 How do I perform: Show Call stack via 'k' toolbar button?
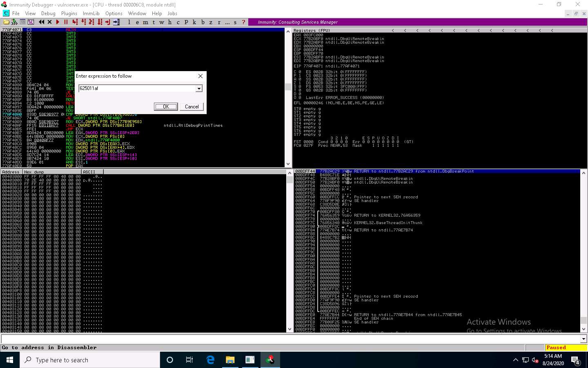pos(194,22)
